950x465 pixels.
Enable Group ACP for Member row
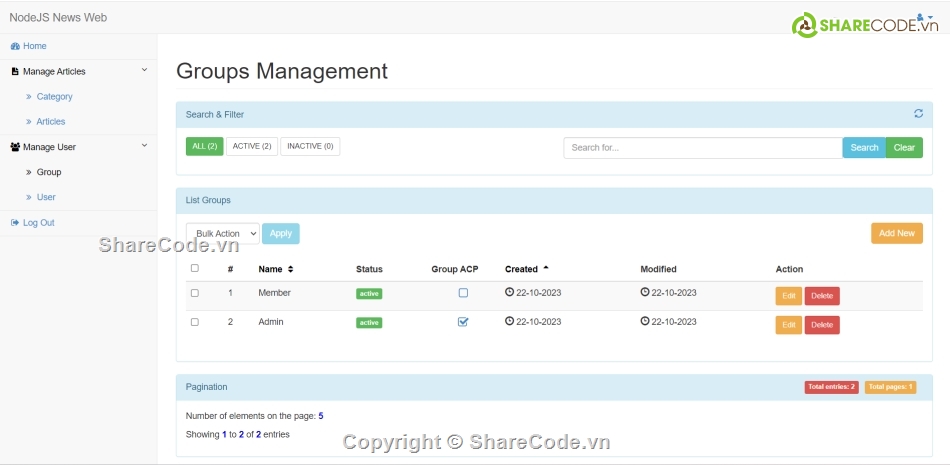coord(463,293)
